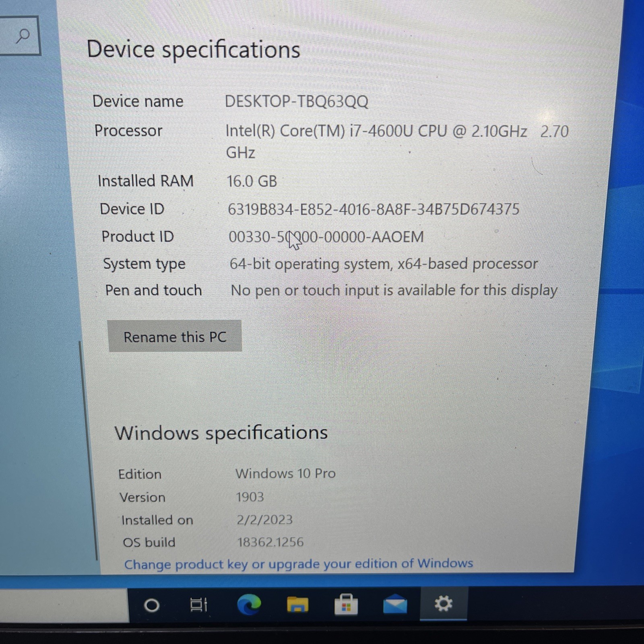Open File Explorer from the taskbar

[297, 604]
